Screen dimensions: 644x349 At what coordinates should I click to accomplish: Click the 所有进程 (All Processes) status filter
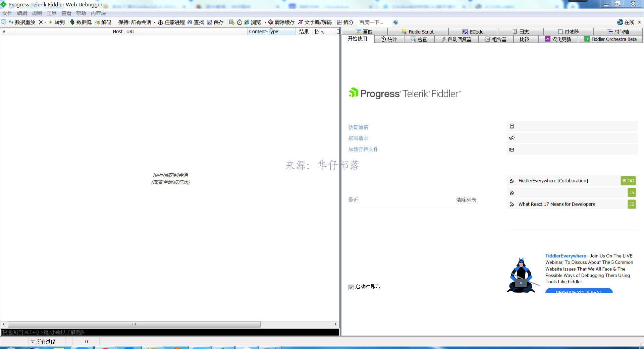pos(43,342)
